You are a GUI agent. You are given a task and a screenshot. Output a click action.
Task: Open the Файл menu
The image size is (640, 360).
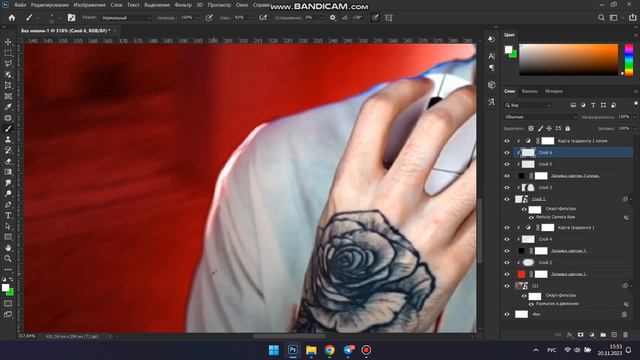(20, 5)
